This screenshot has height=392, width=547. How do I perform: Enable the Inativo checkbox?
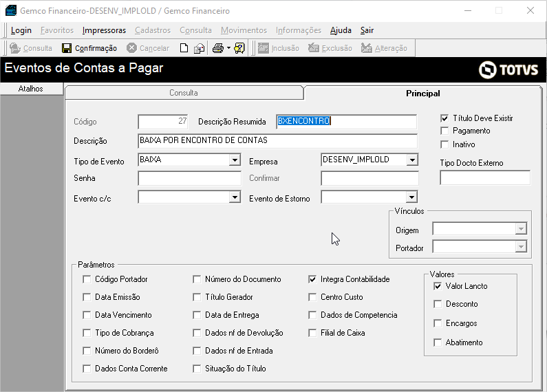point(444,144)
